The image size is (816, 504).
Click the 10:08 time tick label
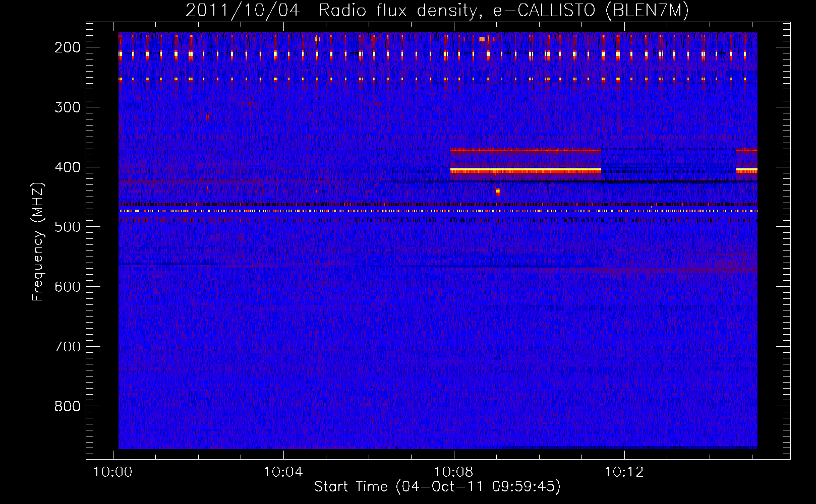454,472
